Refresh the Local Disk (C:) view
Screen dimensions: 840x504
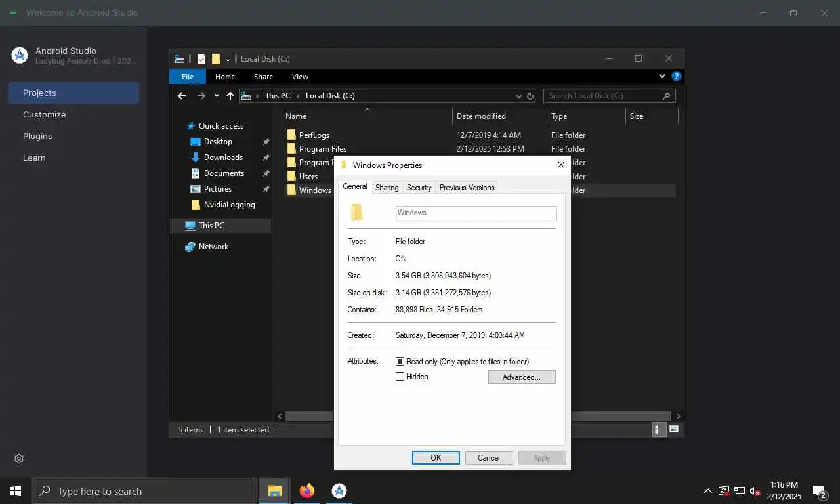(x=530, y=96)
